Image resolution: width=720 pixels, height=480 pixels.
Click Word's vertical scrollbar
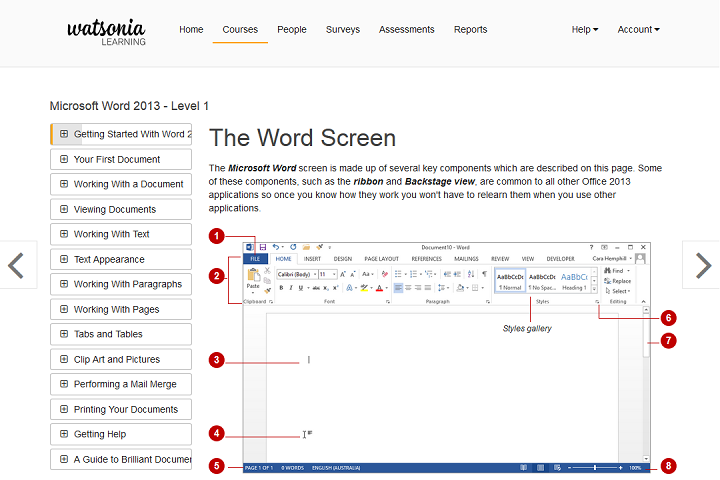tap(646, 383)
